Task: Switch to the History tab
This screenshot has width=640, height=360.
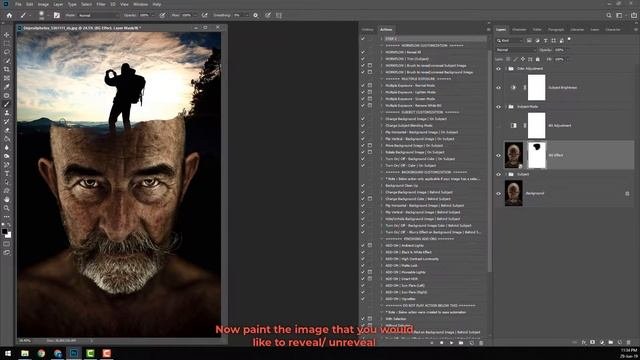Action: [x=367, y=29]
